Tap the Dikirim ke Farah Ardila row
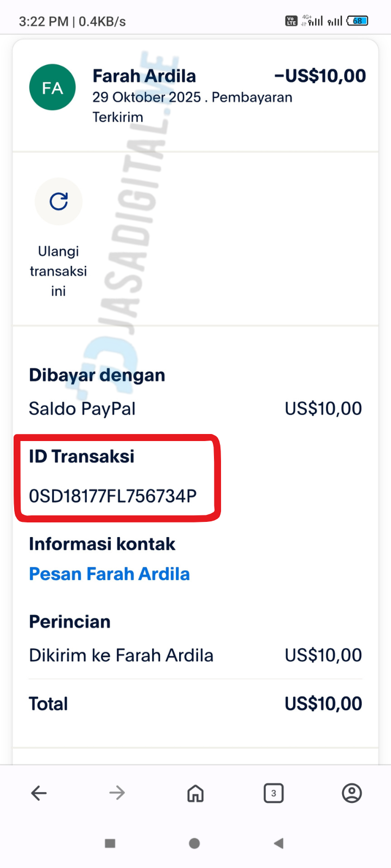Image resolution: width=391 pixels, height=868 pixels. (x=195, y=655)
